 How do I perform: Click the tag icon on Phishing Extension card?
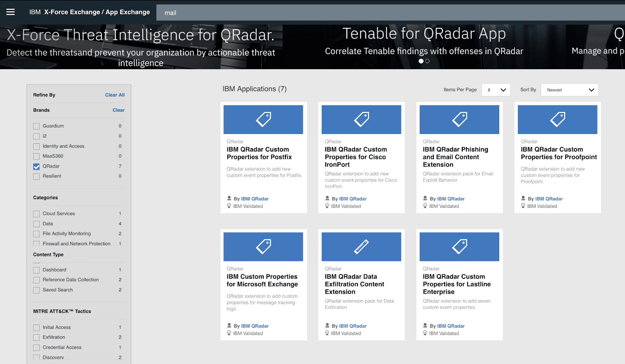459,120
